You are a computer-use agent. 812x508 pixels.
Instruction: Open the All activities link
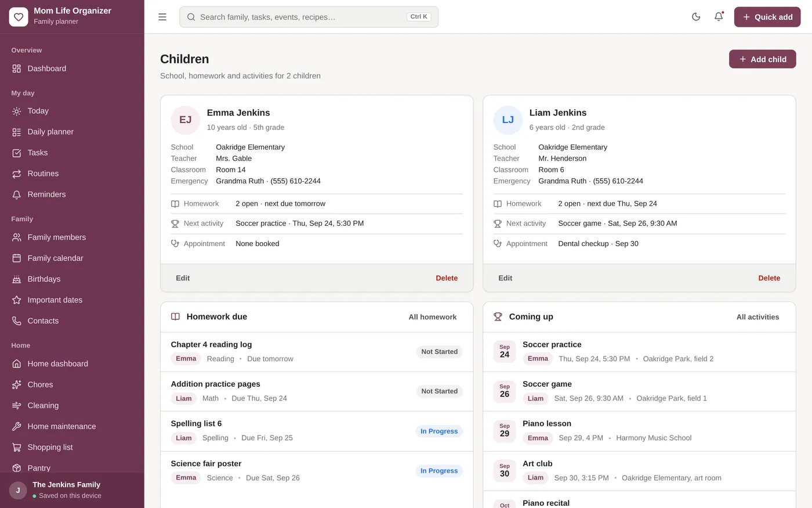(757, 317)
